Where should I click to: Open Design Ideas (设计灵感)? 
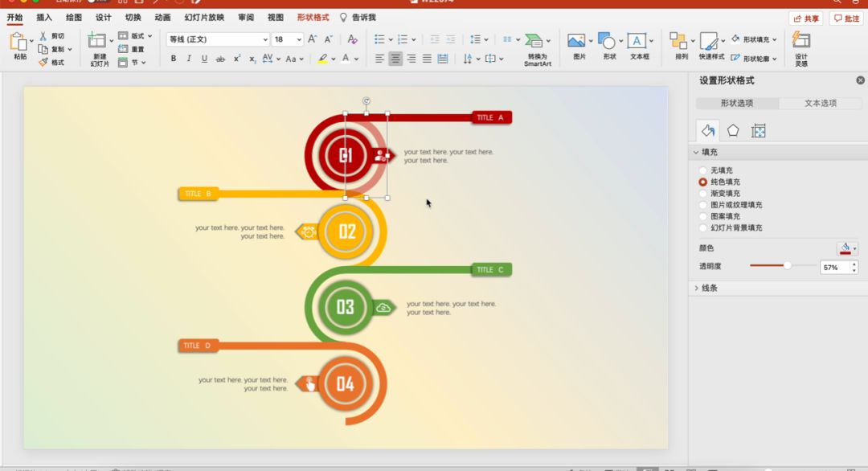coord(801,40)
